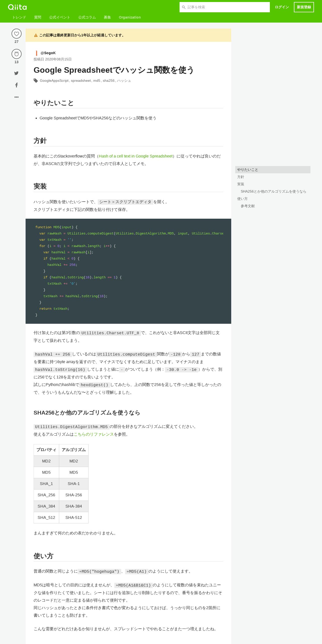
Task: Click the md5 tag
Action: pos(97,80)
